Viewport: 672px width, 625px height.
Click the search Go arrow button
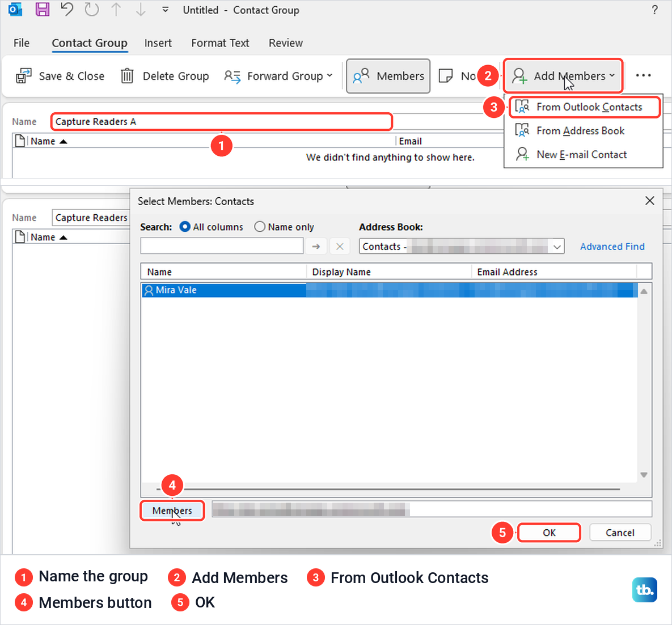tap(316, 246)
